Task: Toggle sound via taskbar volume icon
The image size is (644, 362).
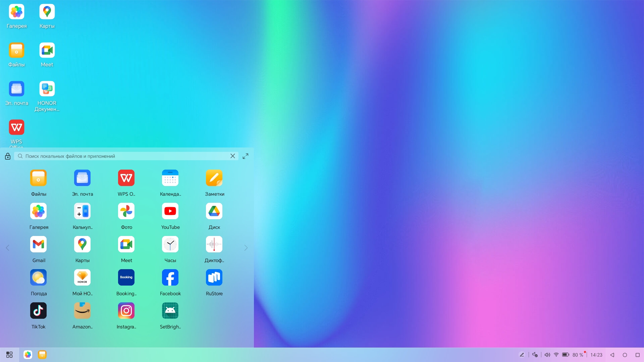Action: (x=547, y=355)
